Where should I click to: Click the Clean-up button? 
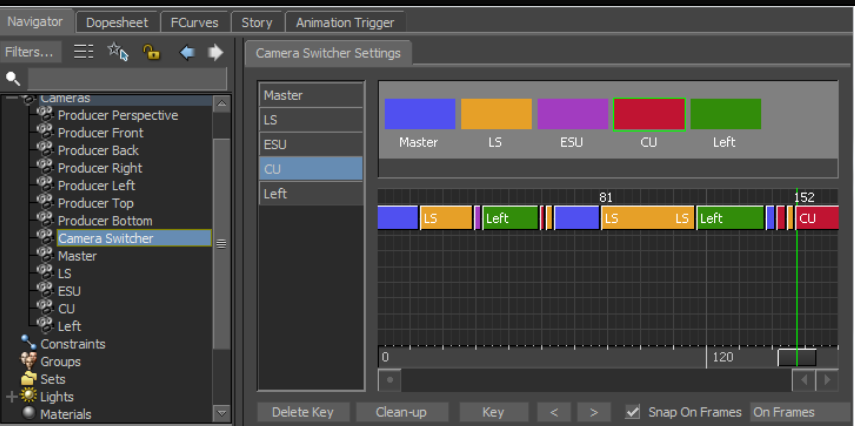402,412
